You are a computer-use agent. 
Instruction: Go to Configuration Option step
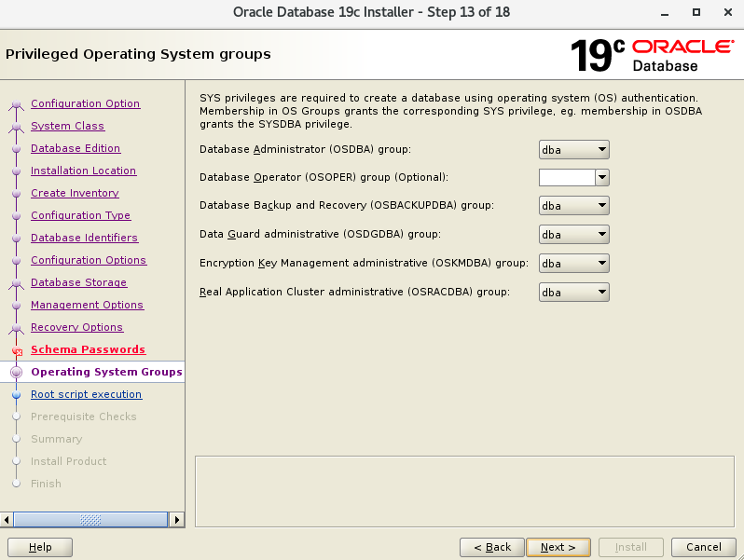pos(86,103)
